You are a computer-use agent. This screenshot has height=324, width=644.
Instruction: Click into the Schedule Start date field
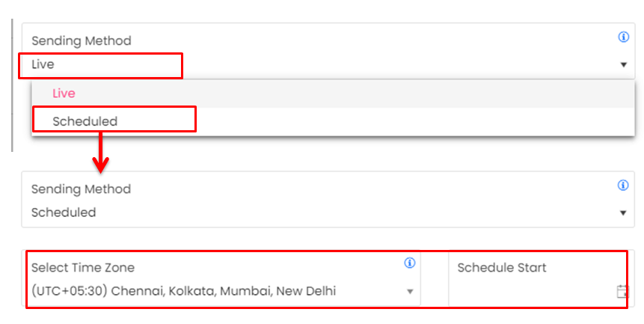pyautogui.click(x=531, y=291)
